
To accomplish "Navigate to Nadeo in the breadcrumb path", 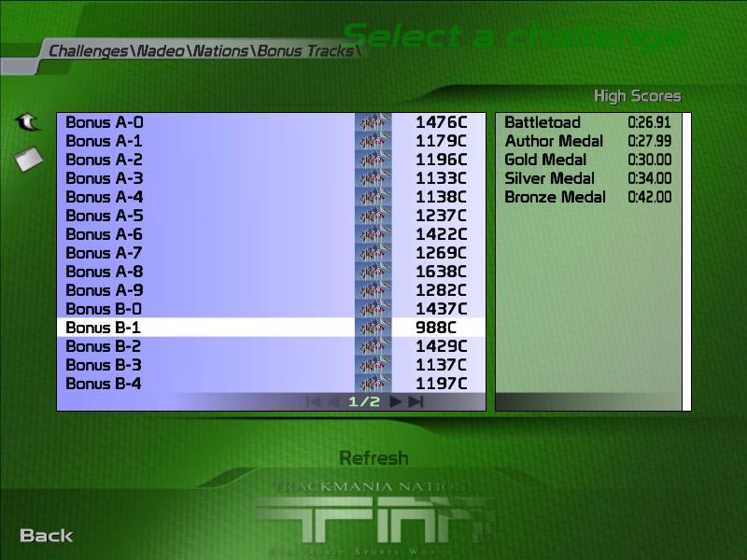I will tap(159, 50).
